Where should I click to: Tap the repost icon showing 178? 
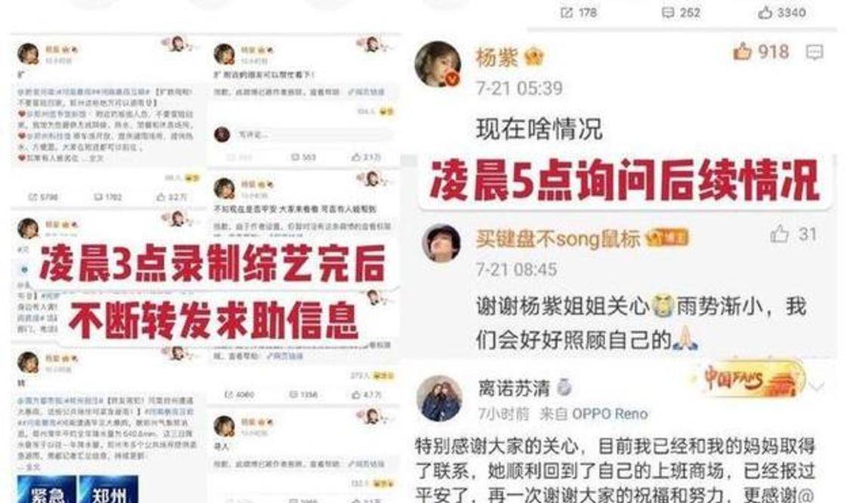(x=567, y=12)
